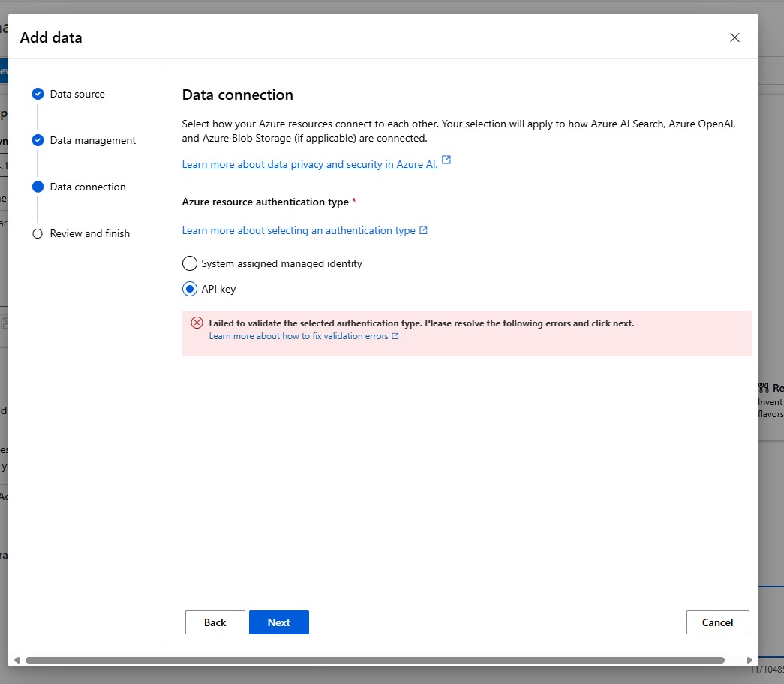This screenshot has height=684, width=784.
Task: Close the Add data dialog
Action: click(x=734, y=37)
